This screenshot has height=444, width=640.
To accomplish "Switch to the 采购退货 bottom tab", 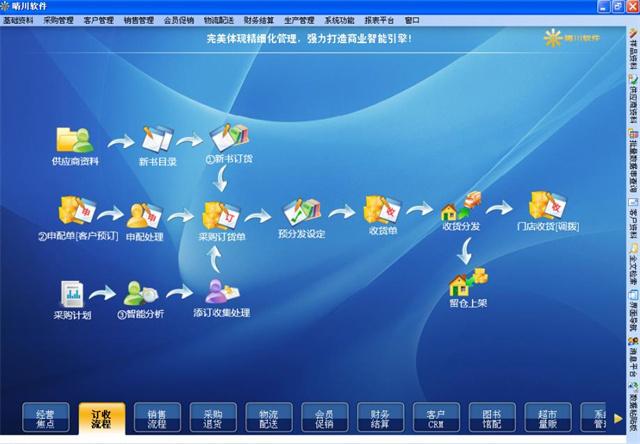I will (213, 418).
